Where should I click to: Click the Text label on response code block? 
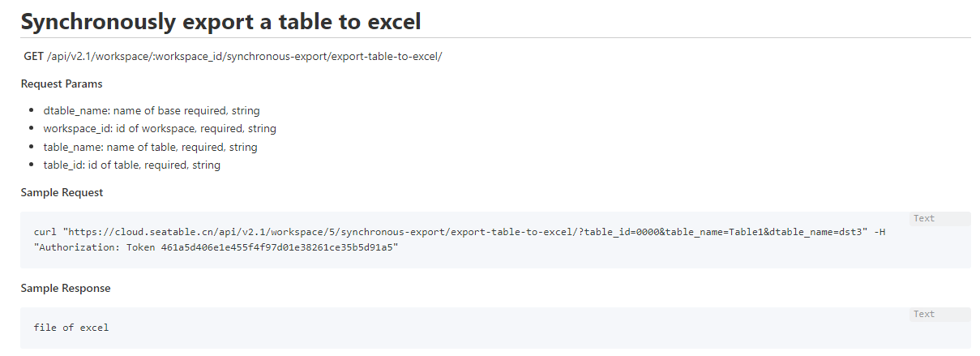[924, 314]
